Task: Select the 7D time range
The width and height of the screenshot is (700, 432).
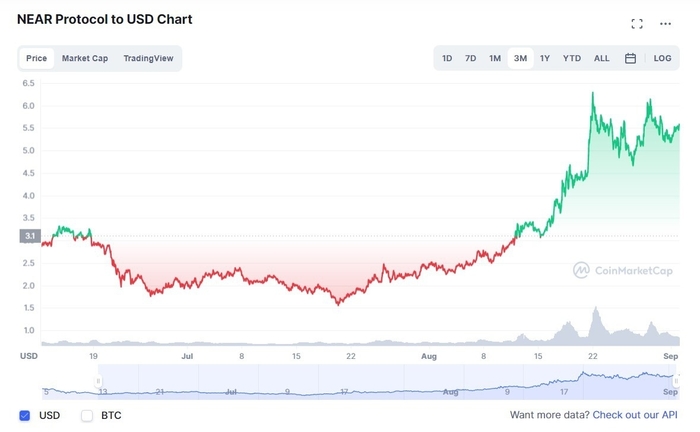Action: click(470, 58)
